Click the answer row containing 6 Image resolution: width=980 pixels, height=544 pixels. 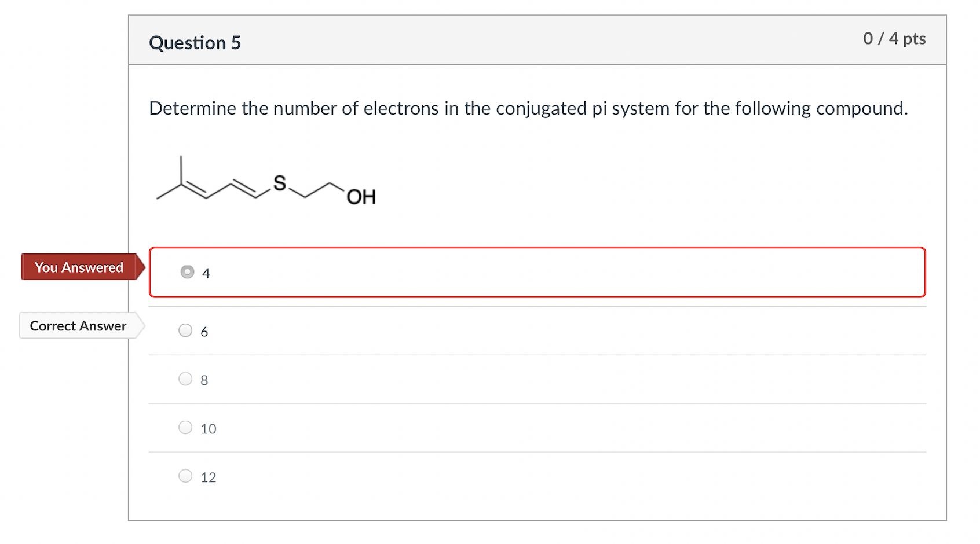521,330
